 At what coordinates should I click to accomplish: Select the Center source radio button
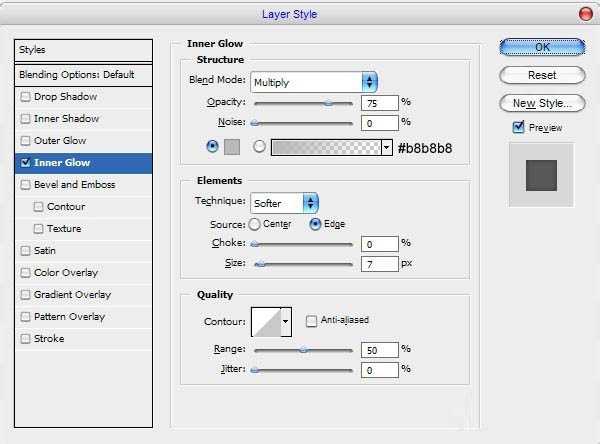[254, 224]
